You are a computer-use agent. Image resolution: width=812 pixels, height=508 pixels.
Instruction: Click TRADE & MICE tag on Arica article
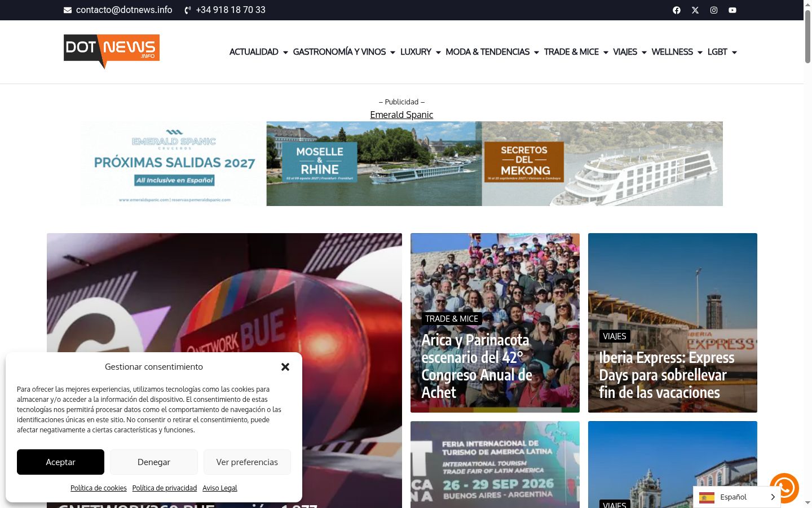(452, 319)
